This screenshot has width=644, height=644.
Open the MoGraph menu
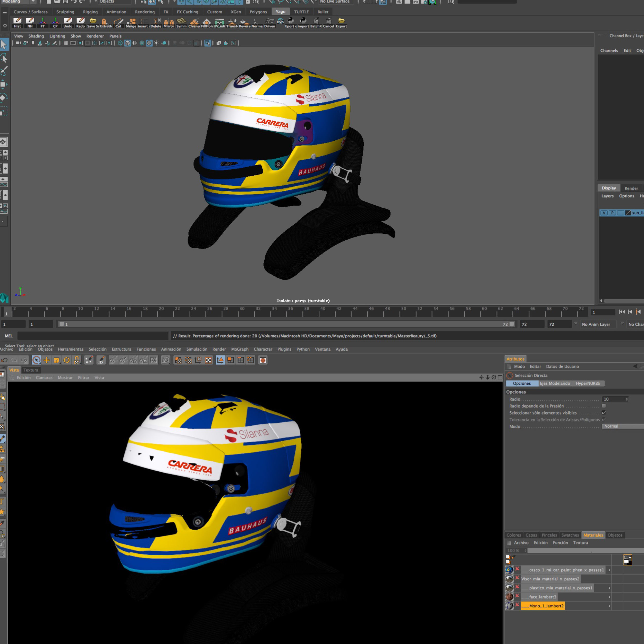pyautogui.click(x=240, y=349)
